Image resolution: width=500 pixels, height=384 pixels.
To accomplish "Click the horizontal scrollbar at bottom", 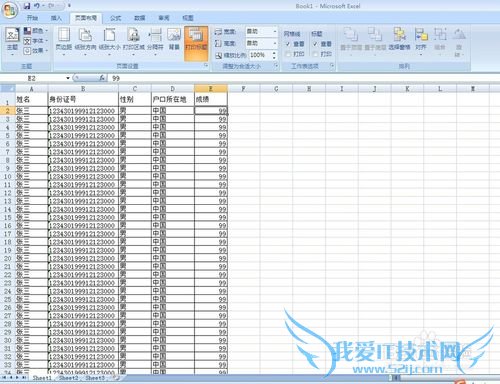I will pos(447,378).
